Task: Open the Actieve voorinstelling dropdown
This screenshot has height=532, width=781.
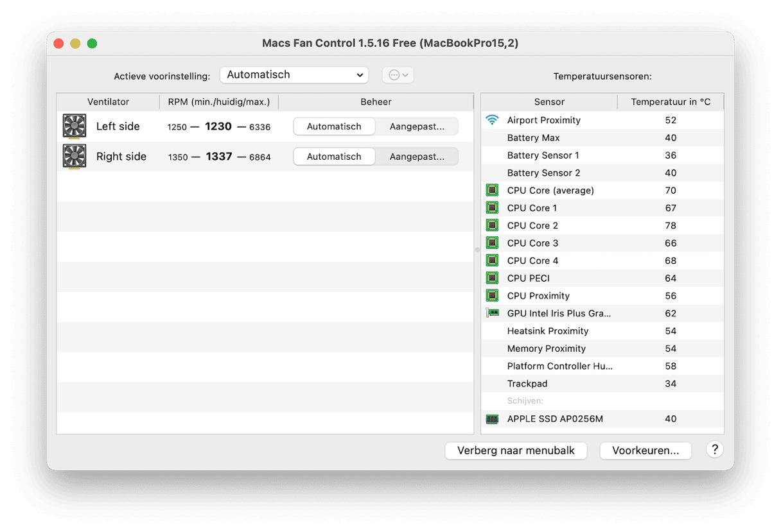Action: 294,75
